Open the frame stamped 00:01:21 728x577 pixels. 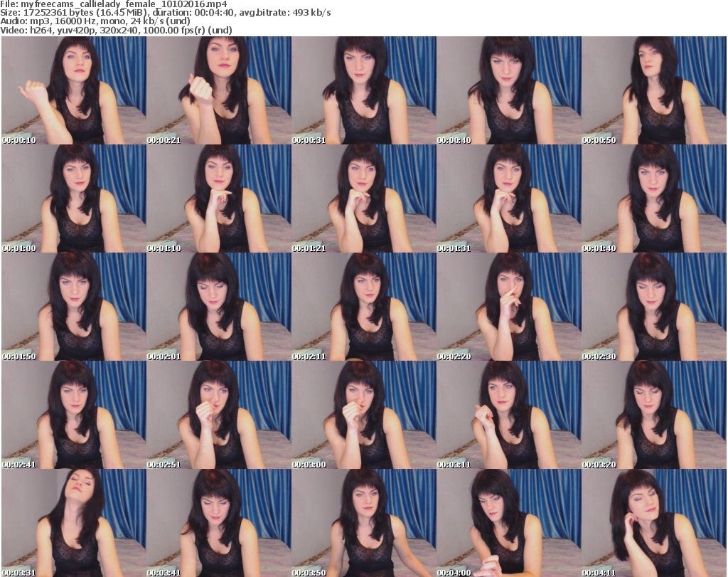364,198
